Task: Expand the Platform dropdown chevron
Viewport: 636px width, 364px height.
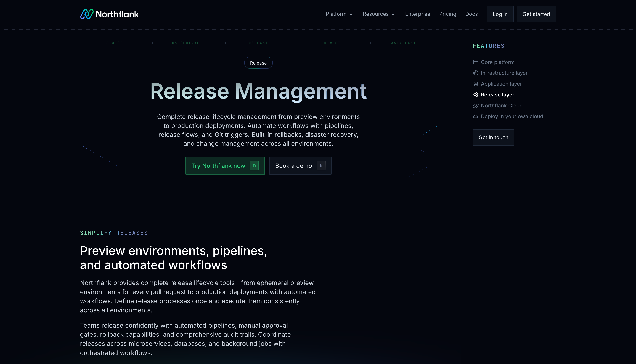Action: [351, 15]
